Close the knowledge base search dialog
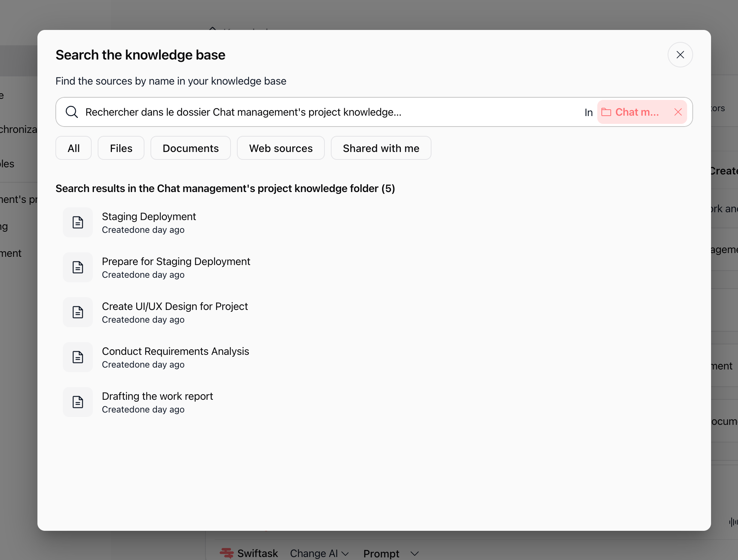Image resolution: width=738 pixels, height=560 pixels. coord(680,55)
